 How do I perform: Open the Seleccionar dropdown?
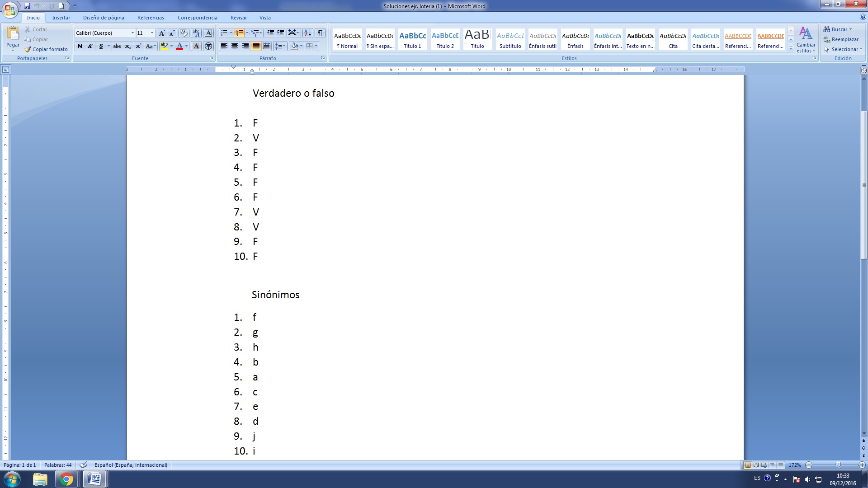(x=843, y=49)
